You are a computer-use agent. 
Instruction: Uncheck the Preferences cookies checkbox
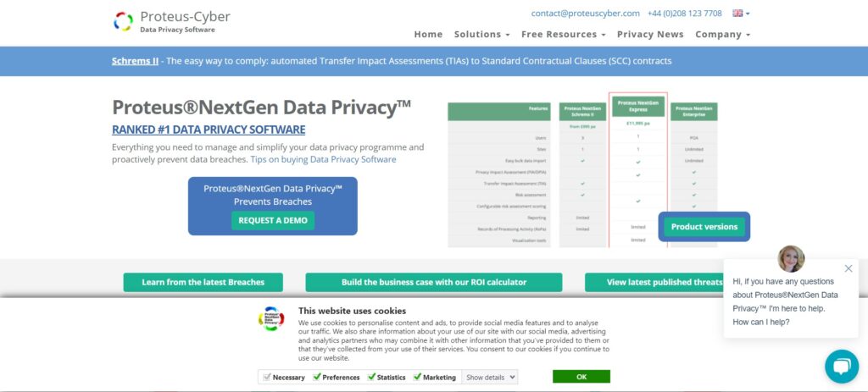pos(317,377)
